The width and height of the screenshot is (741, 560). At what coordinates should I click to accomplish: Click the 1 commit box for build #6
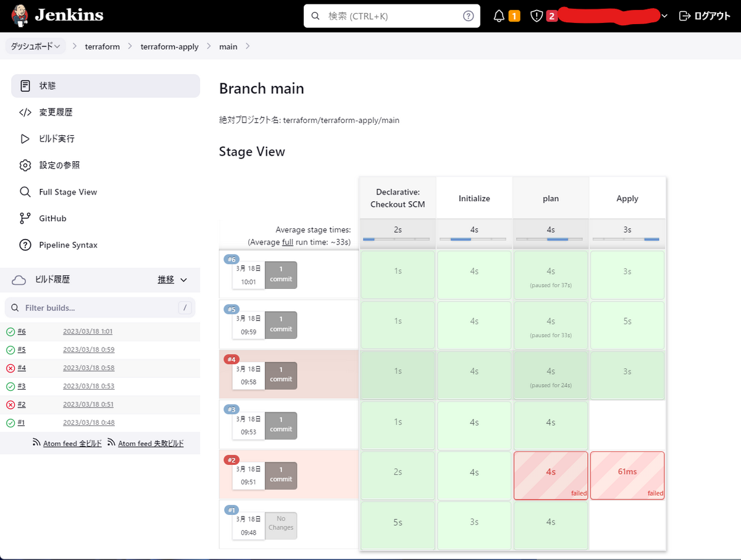click(x=281, y=275)
